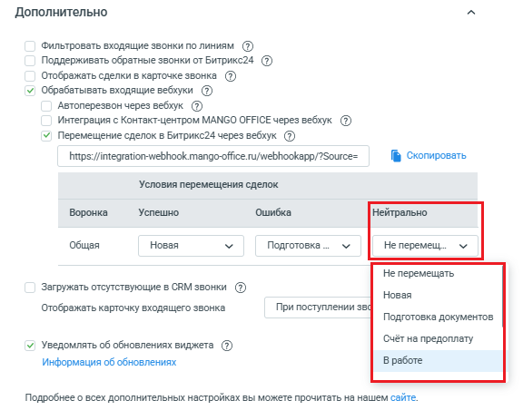
Task: Tick the Автоперезвон через вебхук checkbox
Action: tap(46, 106)
